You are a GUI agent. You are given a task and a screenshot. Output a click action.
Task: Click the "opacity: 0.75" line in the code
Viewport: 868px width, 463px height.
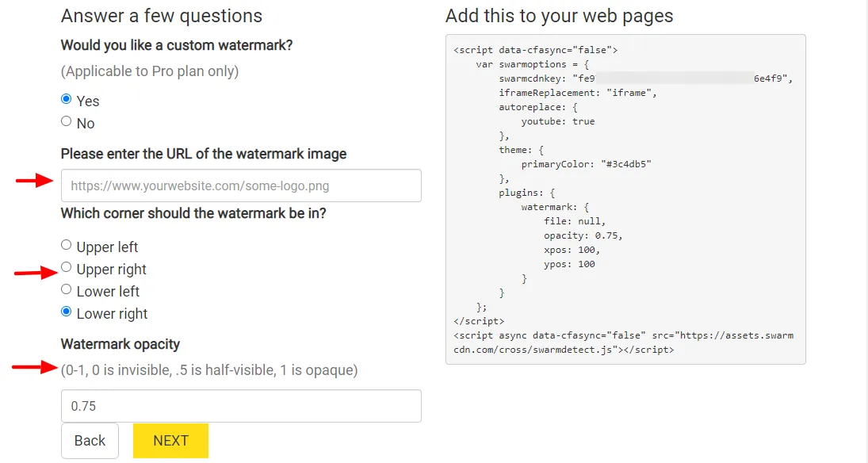[x=583, y=235]
